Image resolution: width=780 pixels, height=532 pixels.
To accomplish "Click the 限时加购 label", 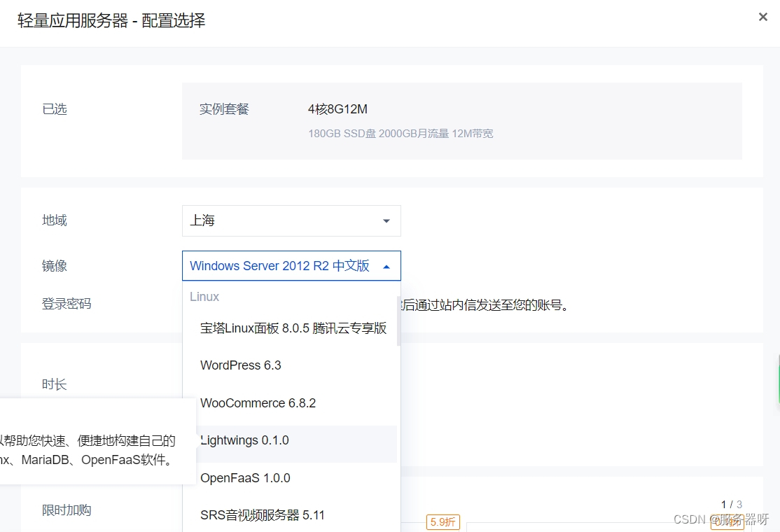I will coord(67,510).
